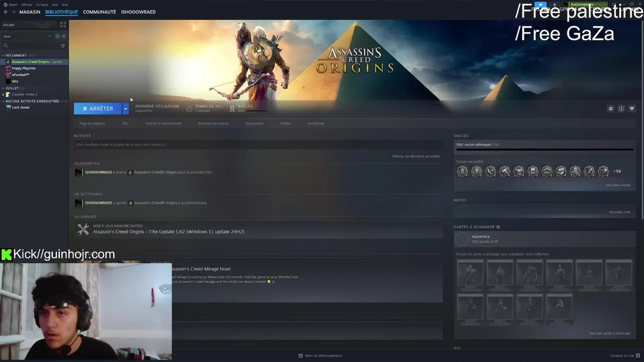
Task: Collapse the Juillet category
Action: 3,88
